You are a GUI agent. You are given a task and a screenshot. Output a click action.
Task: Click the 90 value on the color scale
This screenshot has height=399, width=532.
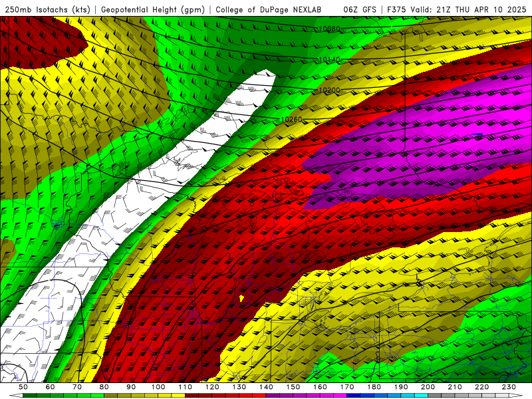coord(131,387)
